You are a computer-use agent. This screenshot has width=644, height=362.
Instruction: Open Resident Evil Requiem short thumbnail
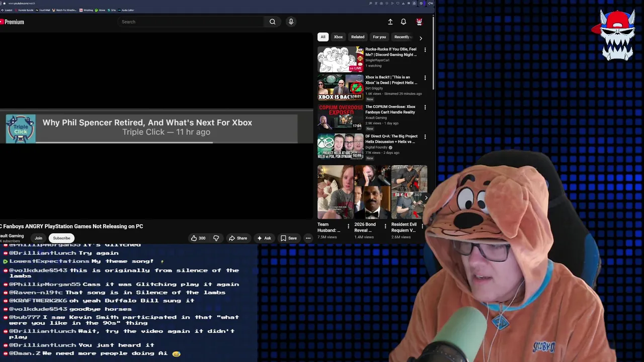(x=409, y=192)
